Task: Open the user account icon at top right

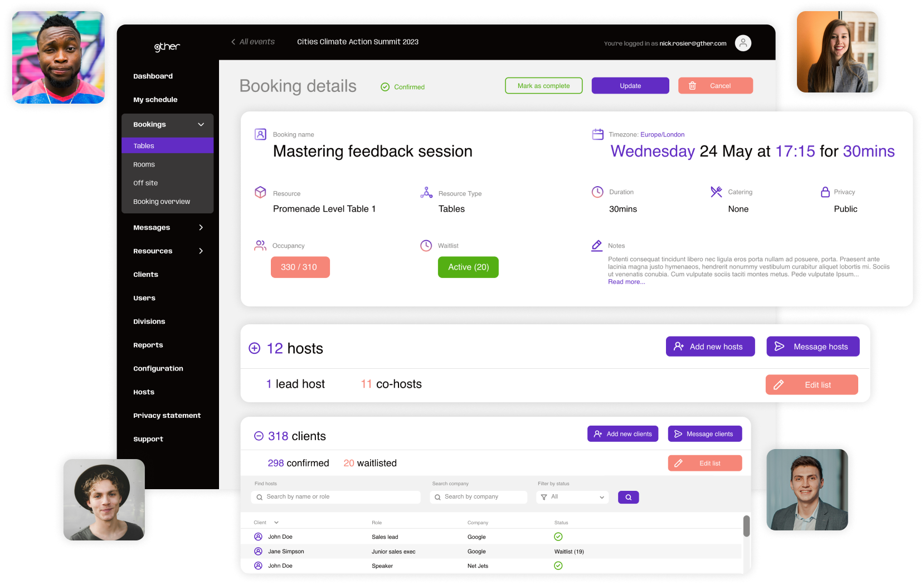Action: pos(743,43)
